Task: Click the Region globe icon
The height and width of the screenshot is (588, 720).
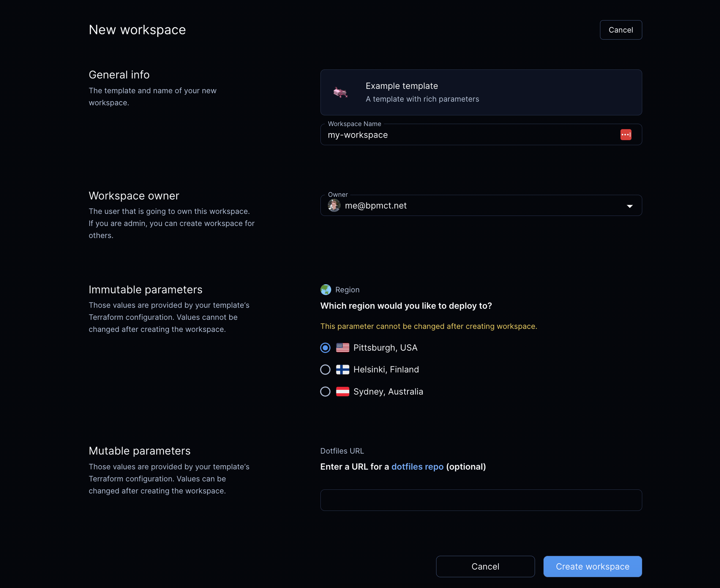Action: (325, 289)
